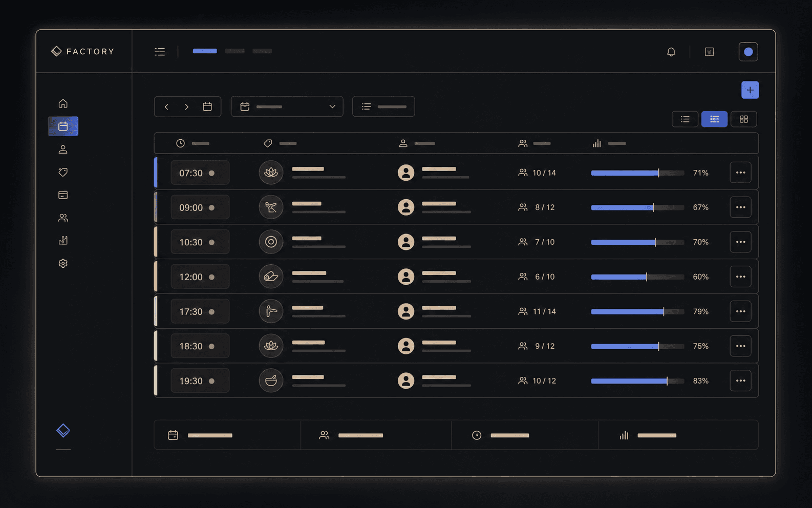Open the Home icon in sidebar
The height and width of the screenshot is (508, 812).
pos(63,103)
